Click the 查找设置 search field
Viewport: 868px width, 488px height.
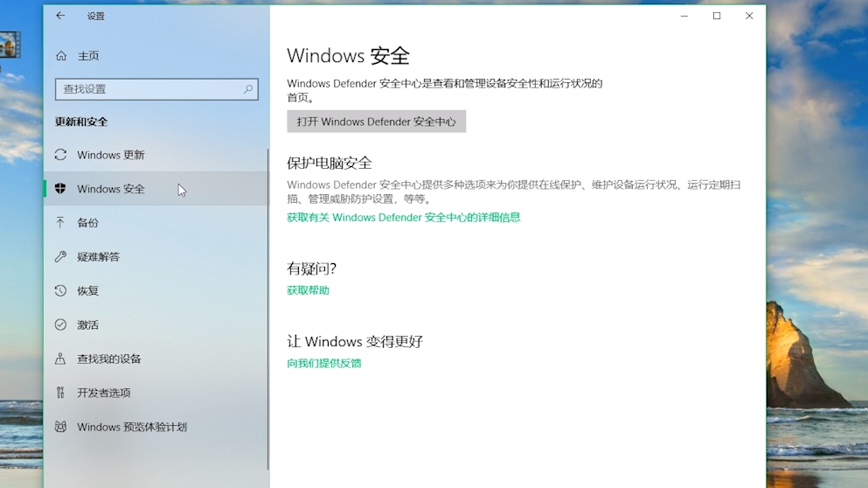point(156,88)
